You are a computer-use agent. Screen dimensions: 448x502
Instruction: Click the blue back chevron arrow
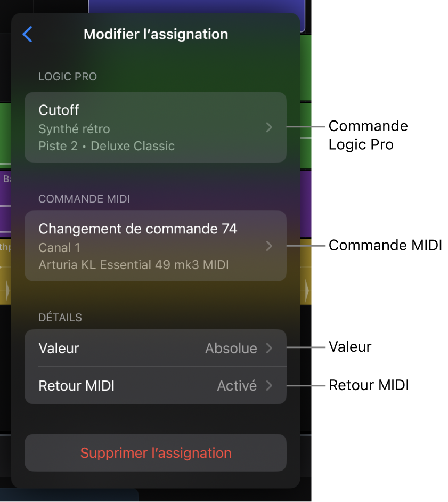point(27,34)
